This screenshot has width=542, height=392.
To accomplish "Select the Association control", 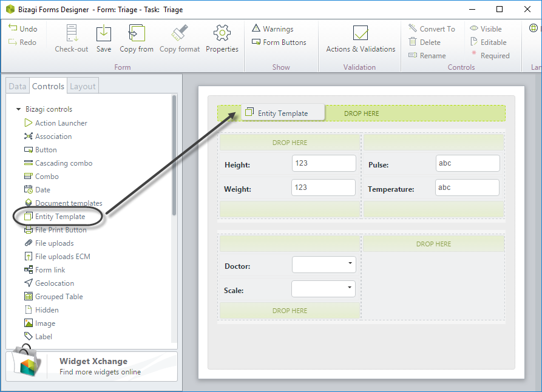I will coord(48,136).
